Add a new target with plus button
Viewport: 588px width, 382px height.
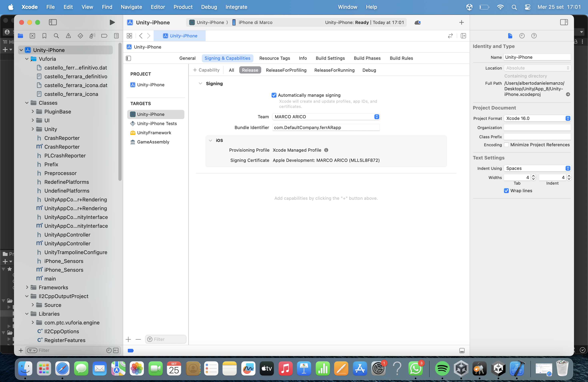coord(128,339)
